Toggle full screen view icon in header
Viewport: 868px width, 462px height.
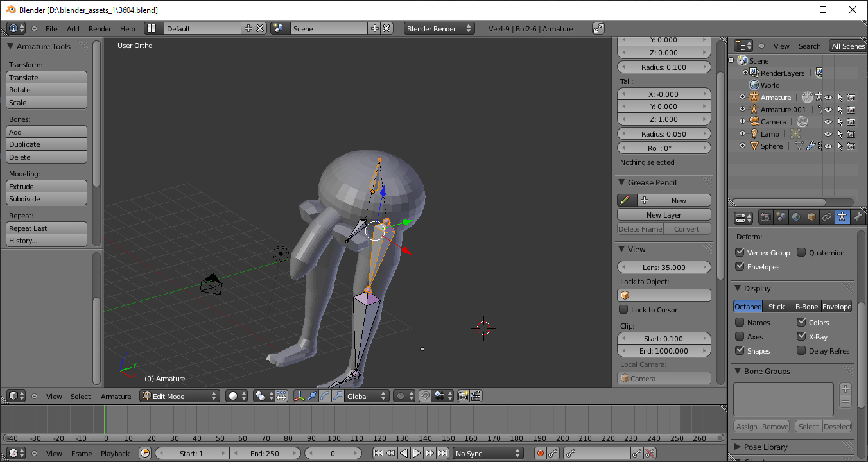(598, 28)
